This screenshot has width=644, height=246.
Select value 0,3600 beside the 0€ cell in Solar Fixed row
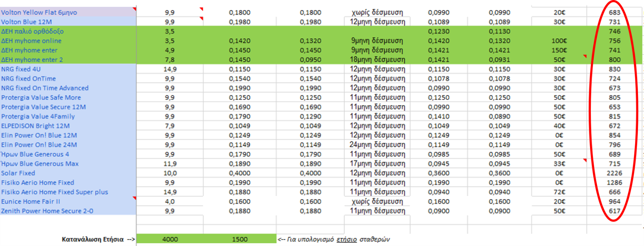coord(500,173)
